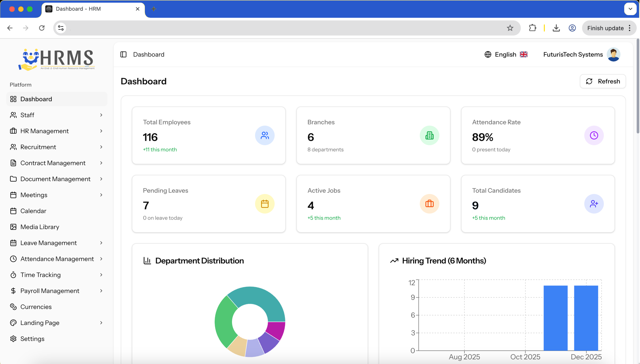This screenshot has height=364, width=640.
Task: Click the Branches building icon
Action: tap(429, 136)
